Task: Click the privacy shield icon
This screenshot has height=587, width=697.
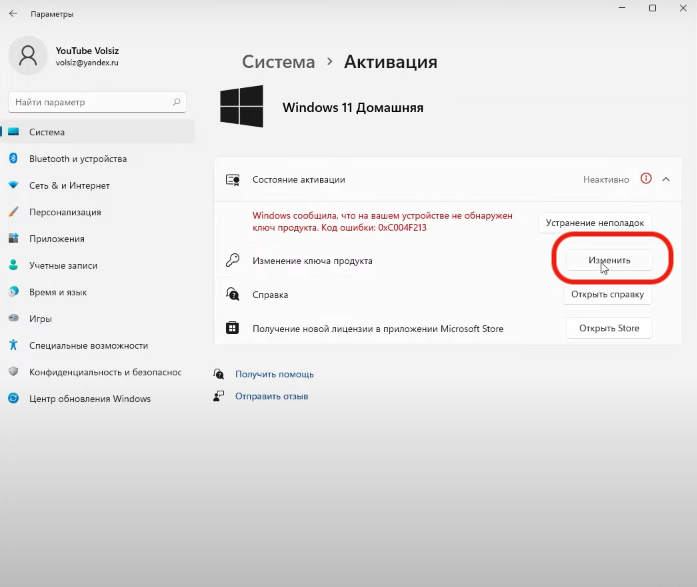Action: [x=13, y=371]
